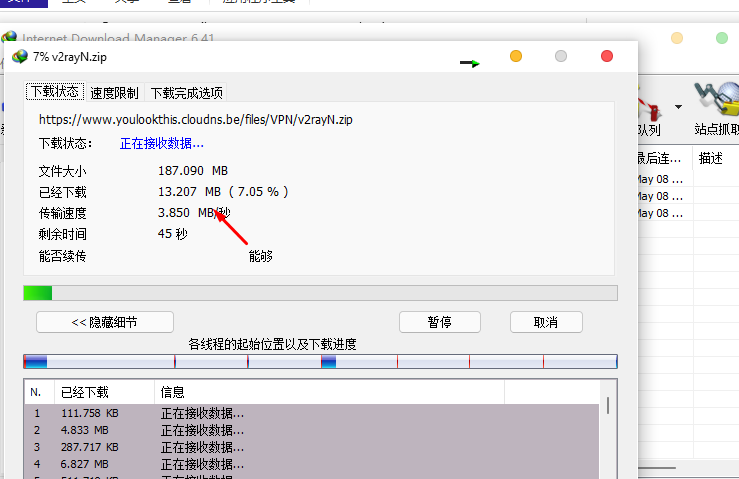Select thread row 3 with 287.717 KB
The width and height of the screenshot is (739, 479).
pos(312,447)
